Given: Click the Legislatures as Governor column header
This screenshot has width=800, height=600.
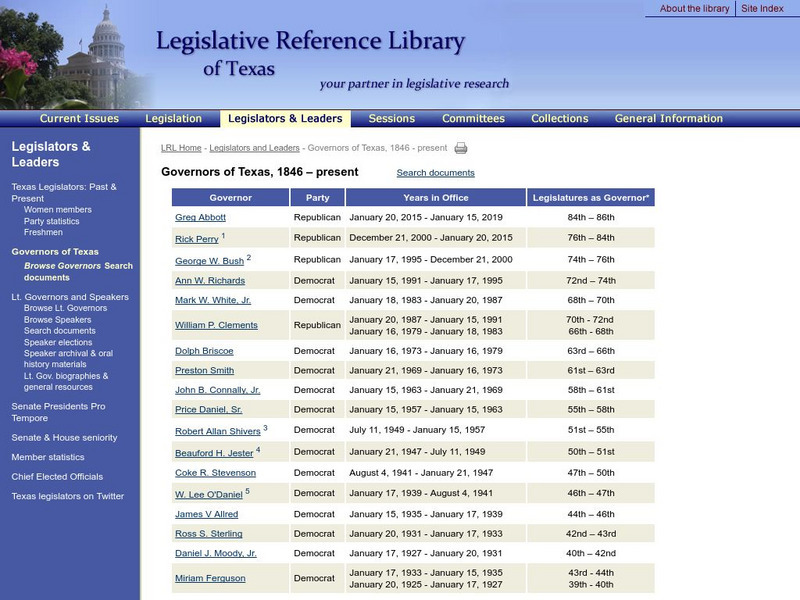Looking at the screenshot, I should (591, 197).
